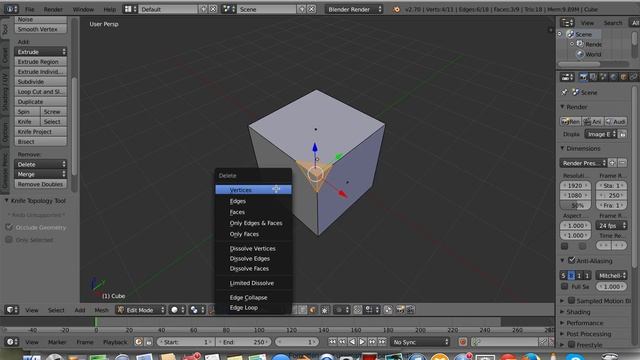
Task: Enable the Full Sample checkbox
Action: click(x=564, y=287)
